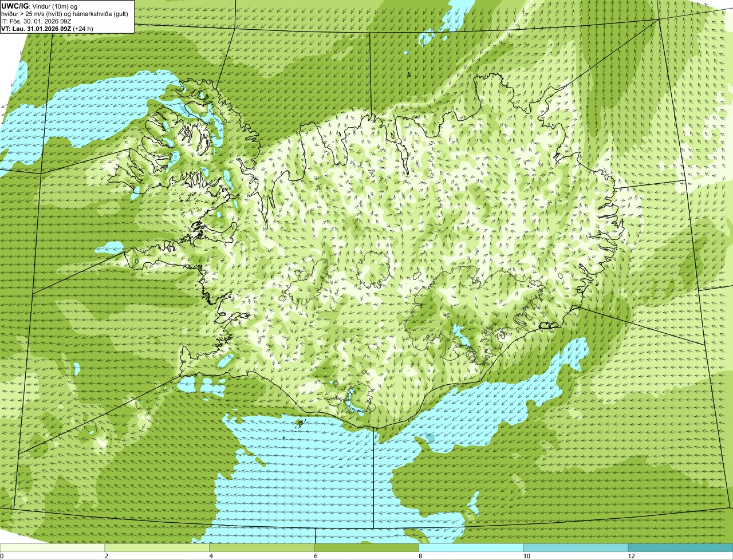The image size is (733, 560).
Task: Click the pale cream 0–2 color bar segment
Action: point(53,548)
